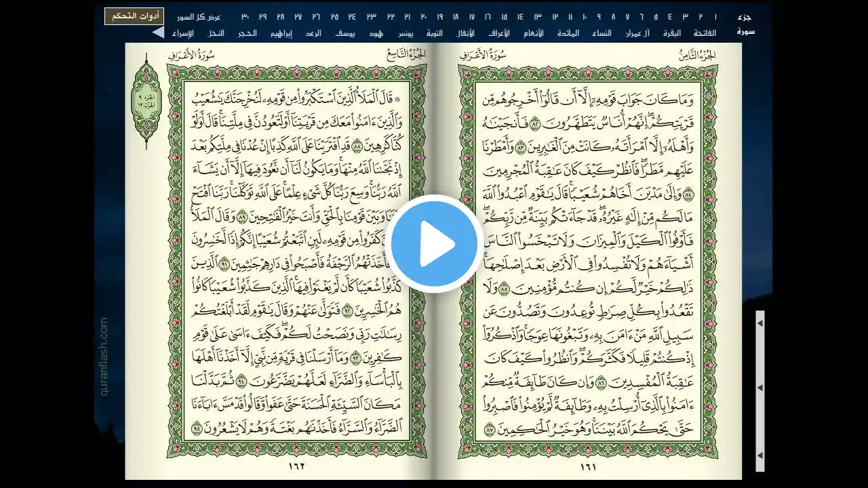Select juz ٥ from the juz row
The height and width of the screenshot is (488, 868).
[656, 16]
